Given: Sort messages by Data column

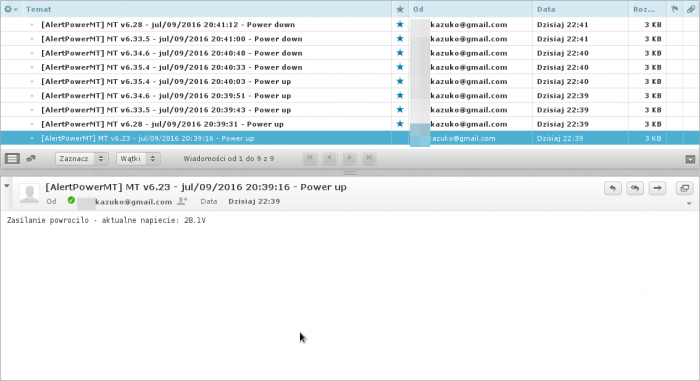Looking at the screenshot, I should point(546,9).
